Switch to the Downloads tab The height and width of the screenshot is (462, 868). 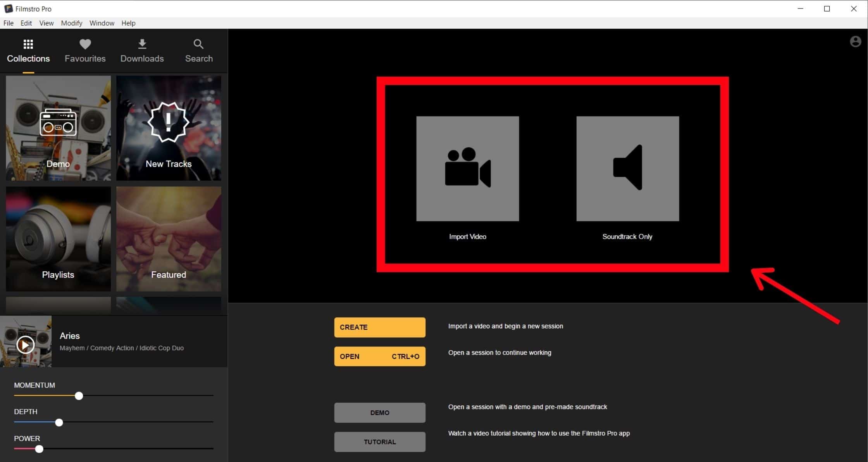click(x=142, y=51)
